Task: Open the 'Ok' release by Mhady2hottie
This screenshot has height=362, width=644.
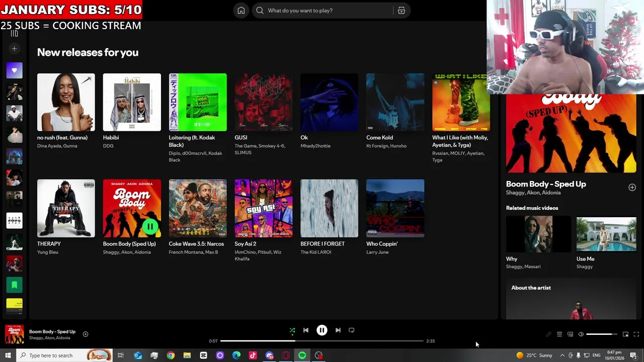Action: pyautogui.click(x=330, y=102)
